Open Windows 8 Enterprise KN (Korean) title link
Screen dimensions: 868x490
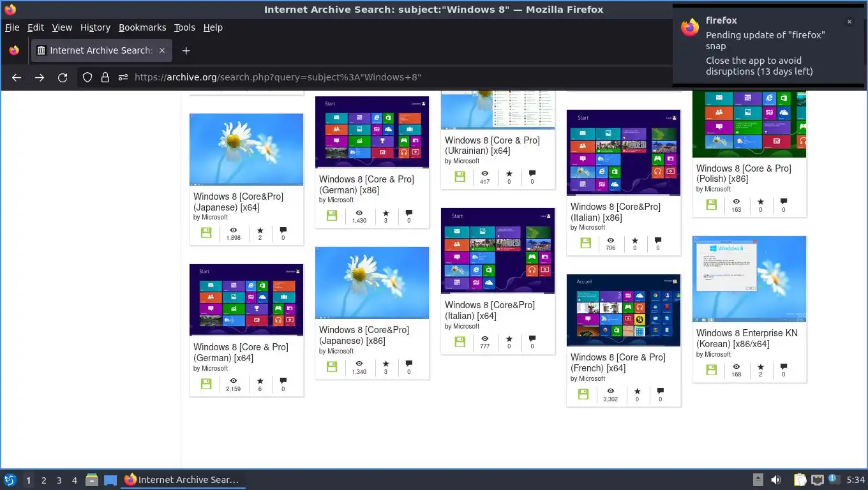[747, 338]
